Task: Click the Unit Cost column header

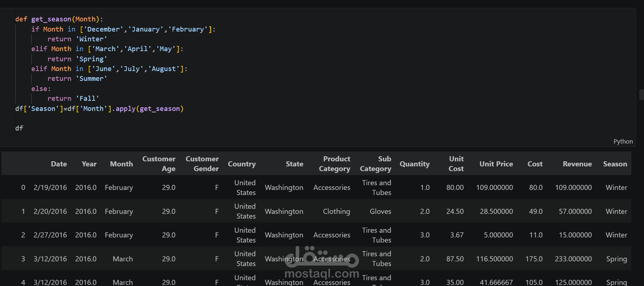Action: pos(456,164)
